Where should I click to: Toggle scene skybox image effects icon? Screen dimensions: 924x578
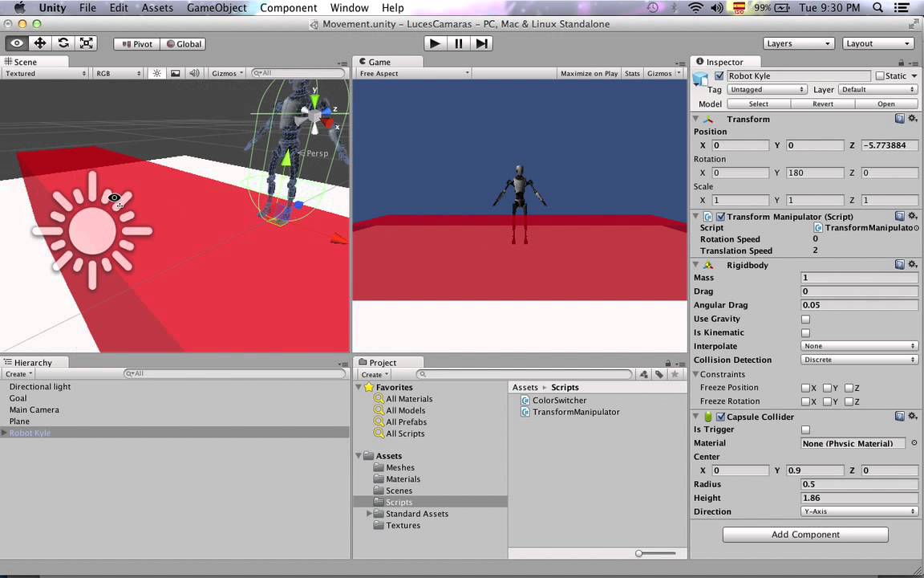point(175,73)
